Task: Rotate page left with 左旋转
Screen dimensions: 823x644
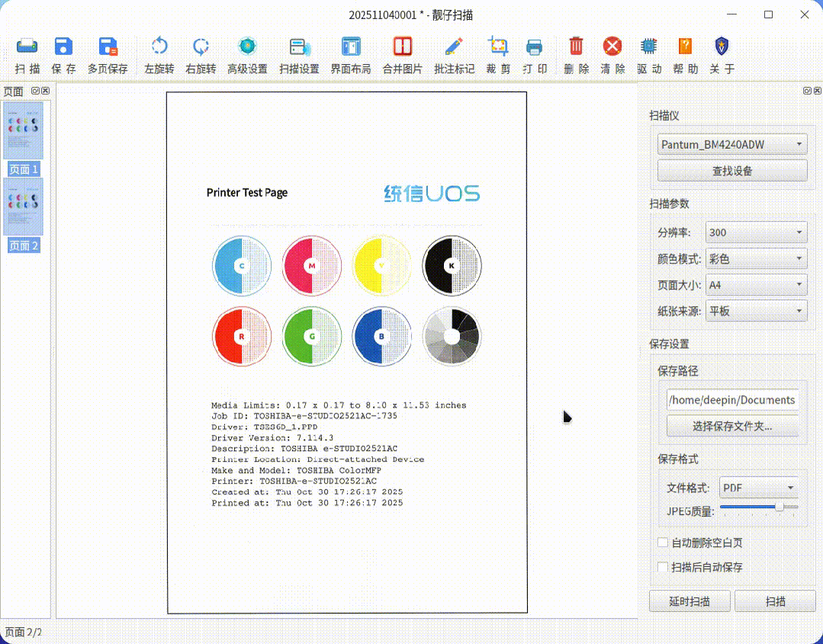Action: 159,55
